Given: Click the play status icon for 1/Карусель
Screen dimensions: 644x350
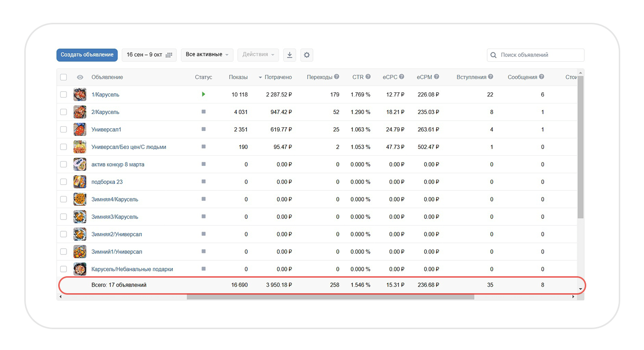Looking at the screenshot, I should point(203,94).
